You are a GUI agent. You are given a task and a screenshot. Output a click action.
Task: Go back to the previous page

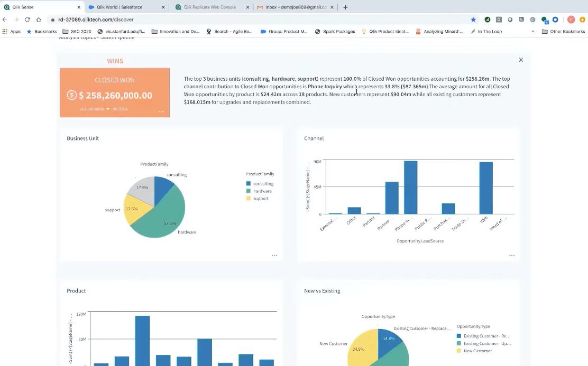5,20
